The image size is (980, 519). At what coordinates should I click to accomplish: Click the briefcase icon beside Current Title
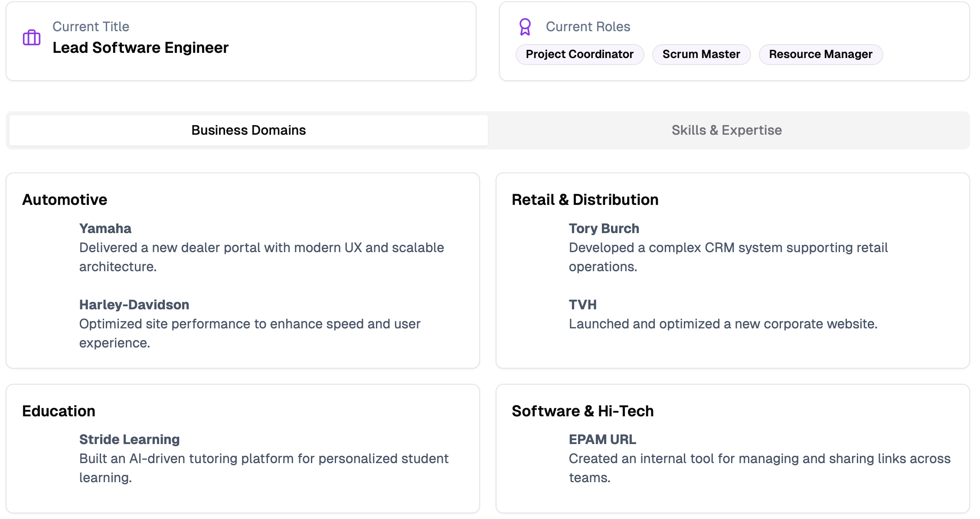(32, 38)
